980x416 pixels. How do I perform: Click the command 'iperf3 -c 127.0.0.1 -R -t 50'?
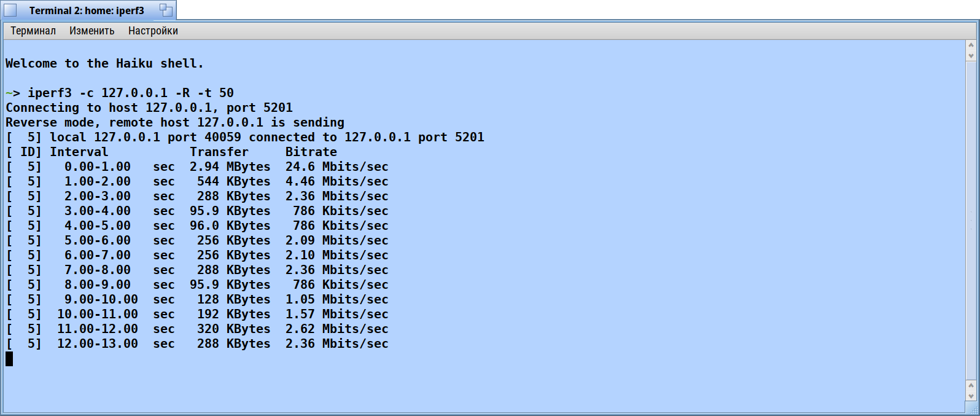click(131, 93)
